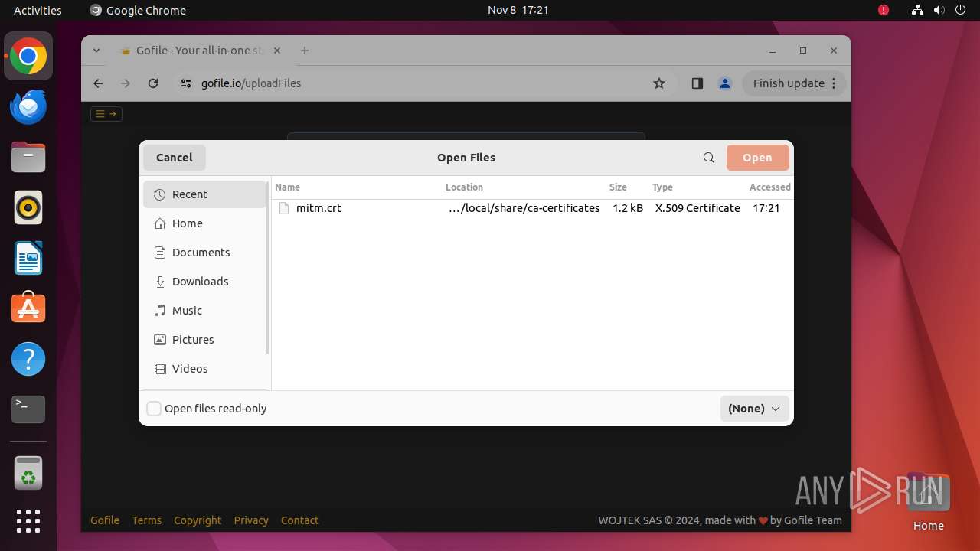Launch Thunderbird mail from the dock
This screenshot has height=551, width=980.
pos(28,107)
